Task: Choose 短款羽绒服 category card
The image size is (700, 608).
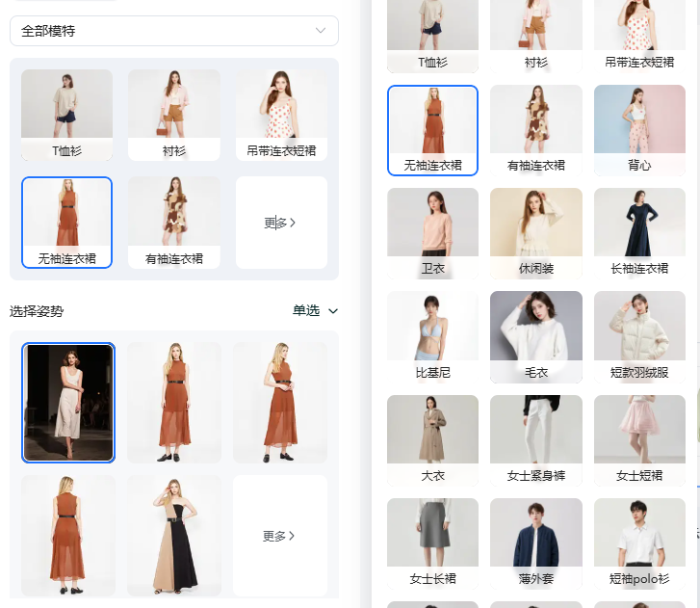Action: point(639,337)
